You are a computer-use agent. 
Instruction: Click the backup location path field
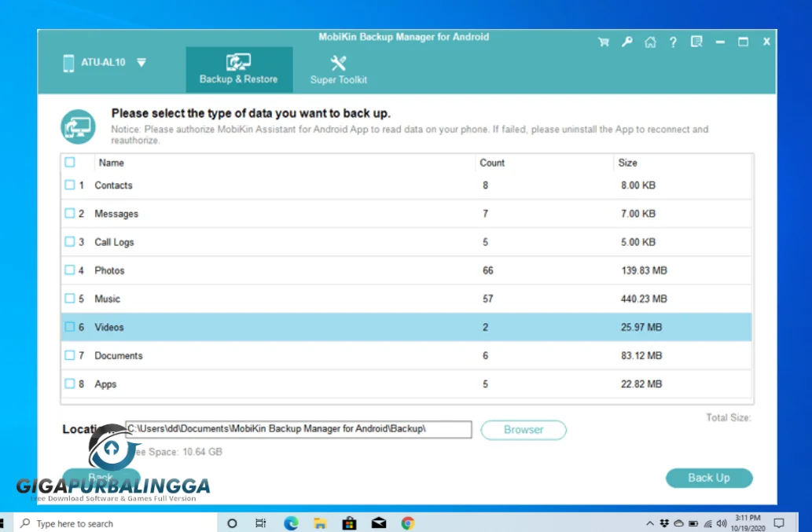pos(298,430)
